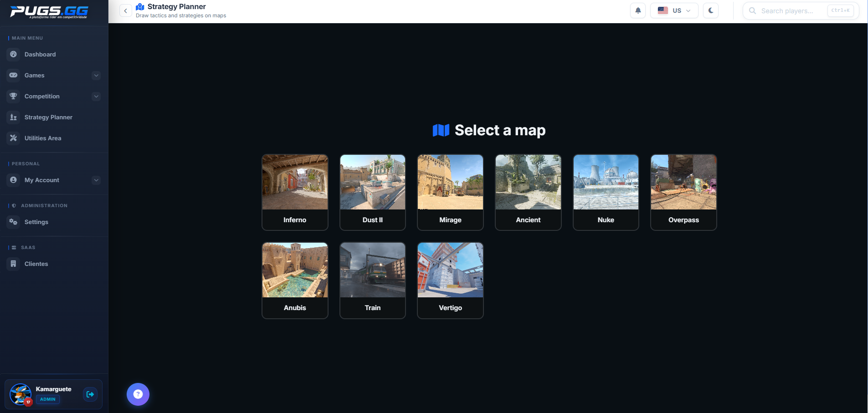Click the purple help question mark button
The image size is (868, 413).
(138, 394)
